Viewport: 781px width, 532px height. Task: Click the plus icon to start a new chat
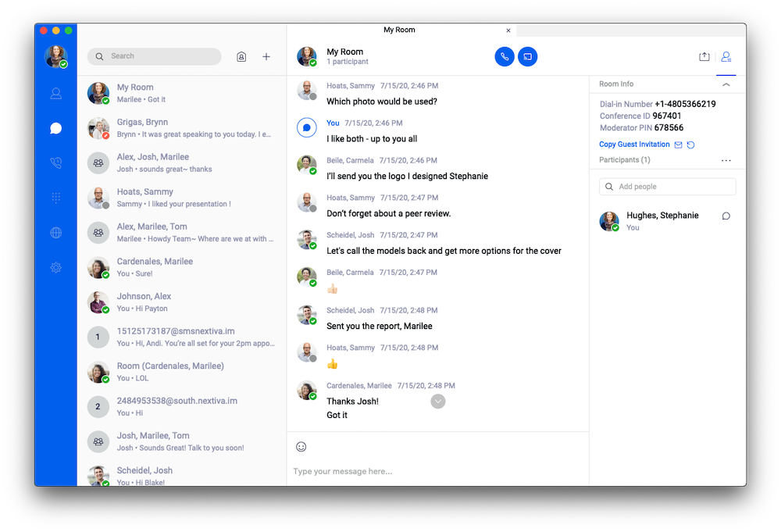[266, 56]
